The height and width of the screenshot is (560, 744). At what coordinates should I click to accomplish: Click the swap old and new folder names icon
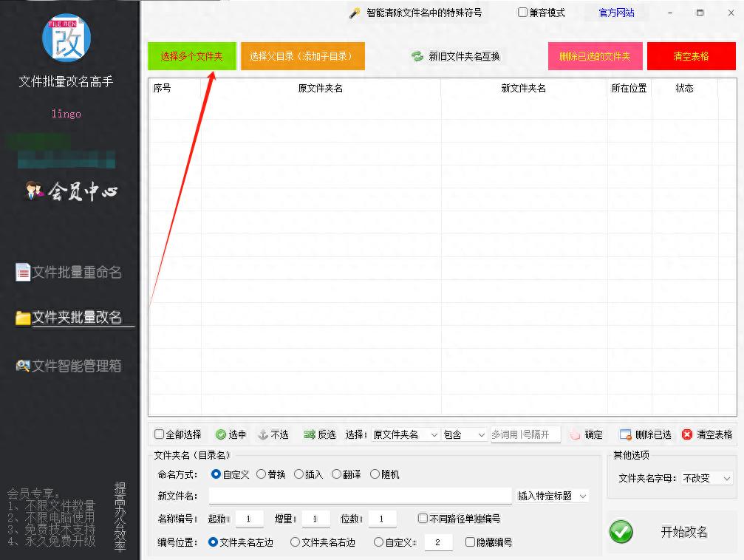[417, 56]
